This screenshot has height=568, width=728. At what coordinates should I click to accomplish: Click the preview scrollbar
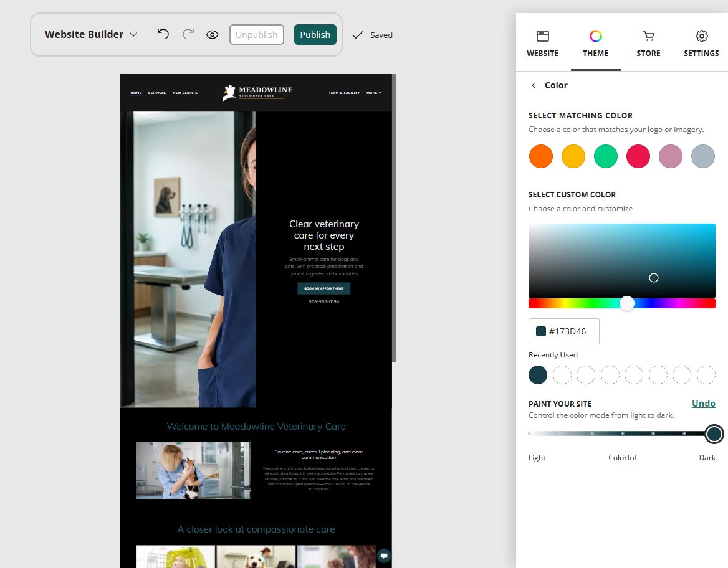point(394,218)
